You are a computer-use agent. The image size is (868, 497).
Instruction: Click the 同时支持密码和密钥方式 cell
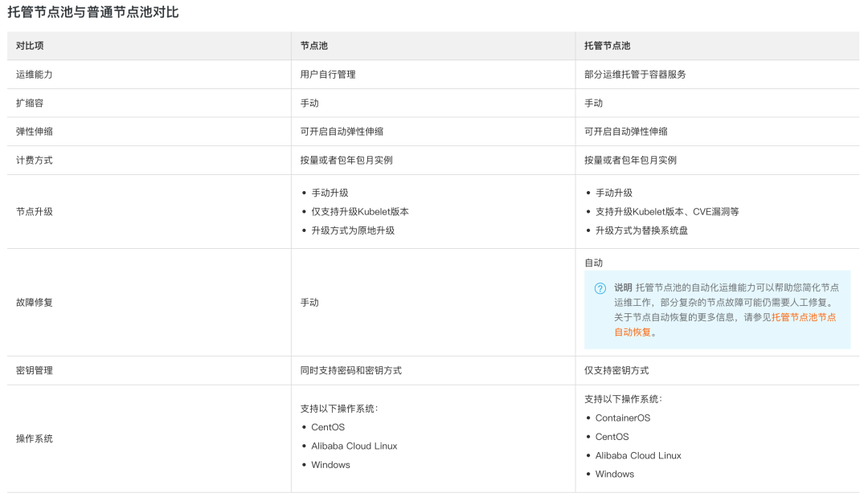pos(350,370)
